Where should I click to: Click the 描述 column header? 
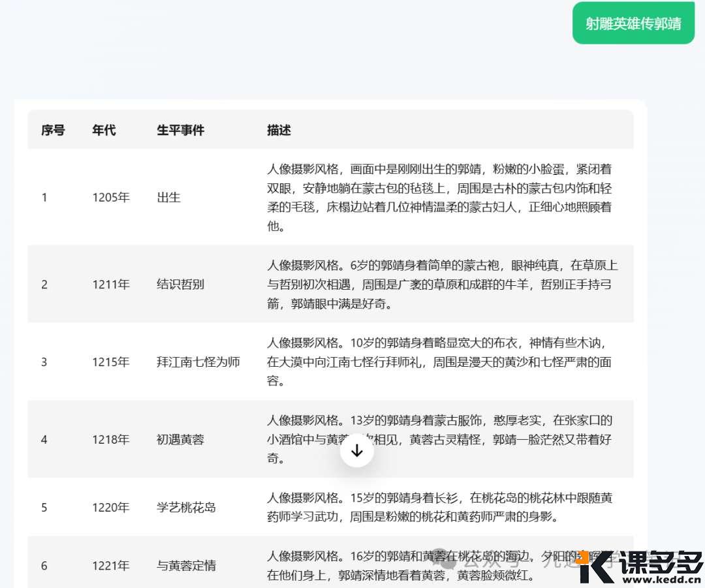coord(278,130)
